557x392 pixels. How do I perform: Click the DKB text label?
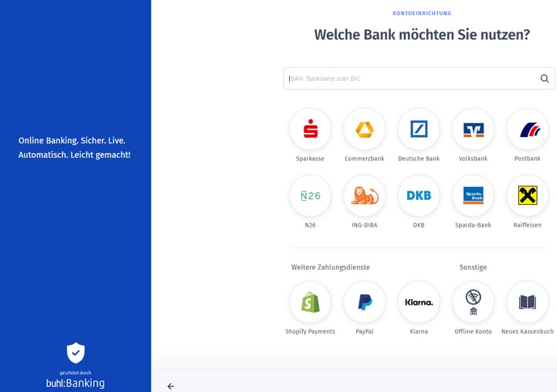point(419,225)
